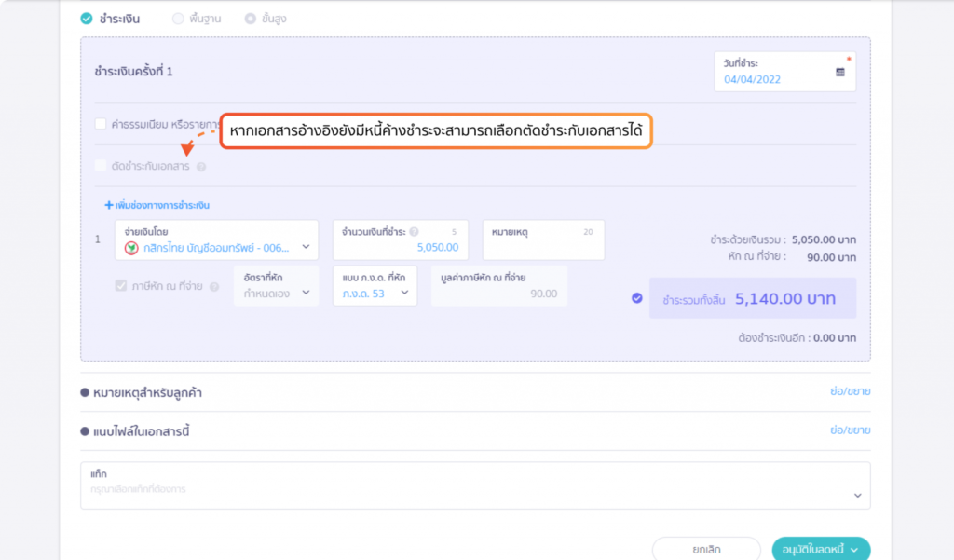Toggle ย่อ/ขยาย for แนบไฟล์ในเอกสารนี้

[850, 430]
